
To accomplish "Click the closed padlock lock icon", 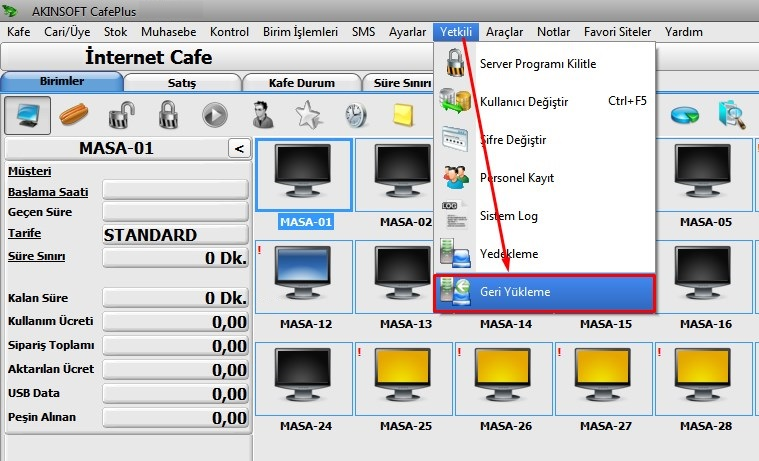I will point(168,115).
